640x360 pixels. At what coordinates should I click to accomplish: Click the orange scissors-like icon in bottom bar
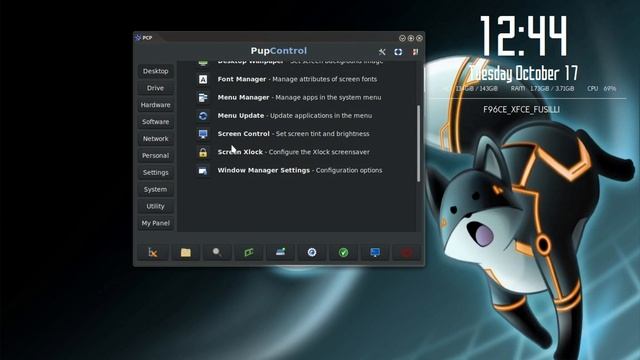point(153,253)
